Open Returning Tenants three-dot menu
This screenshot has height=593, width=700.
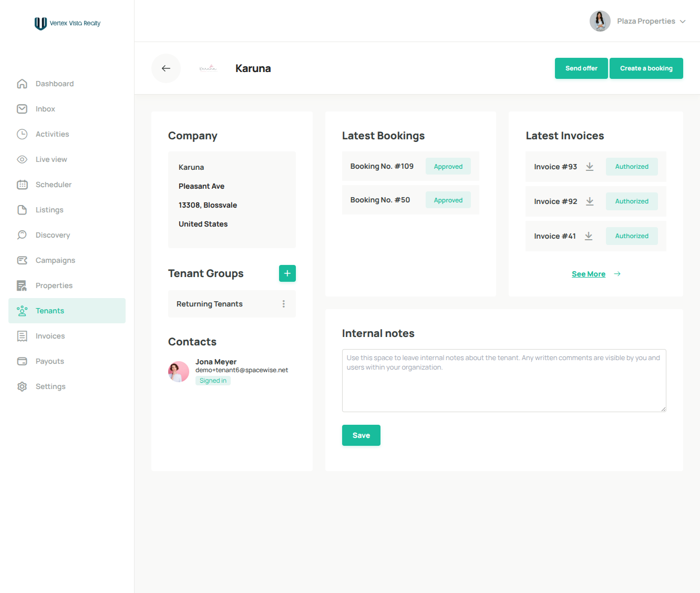coord(284,304)
